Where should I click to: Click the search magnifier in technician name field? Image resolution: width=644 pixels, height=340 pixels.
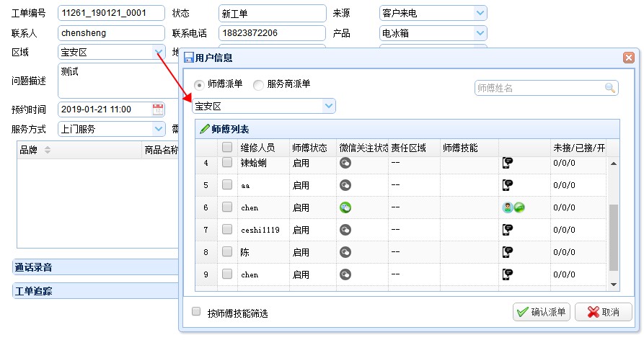pos(610,88)
